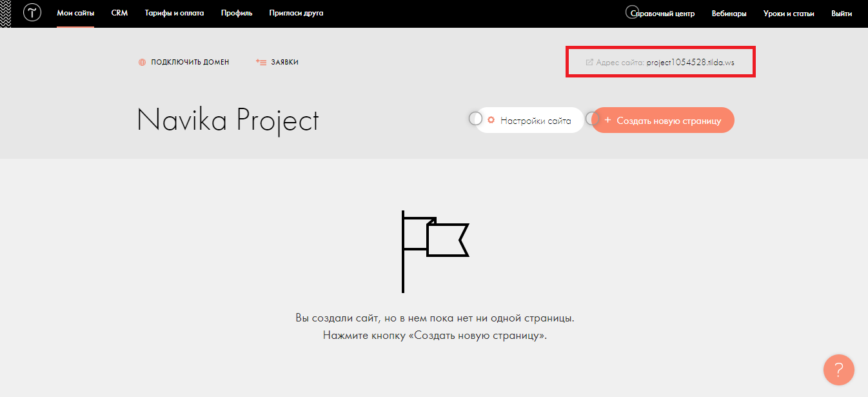The width and height of the screenshot is (868, 397).
Task: Click the Tilda logo icon
Action: point(32,13)
